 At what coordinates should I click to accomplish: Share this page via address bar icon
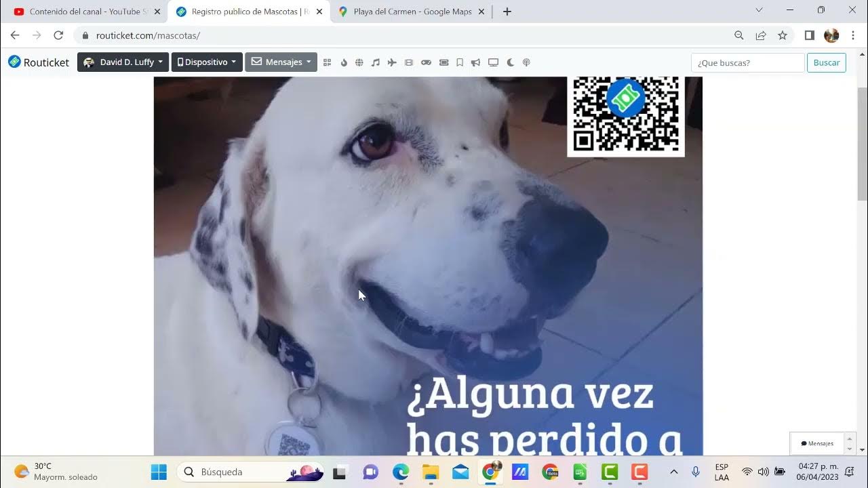pyautogui.click(x=761, y=35)
